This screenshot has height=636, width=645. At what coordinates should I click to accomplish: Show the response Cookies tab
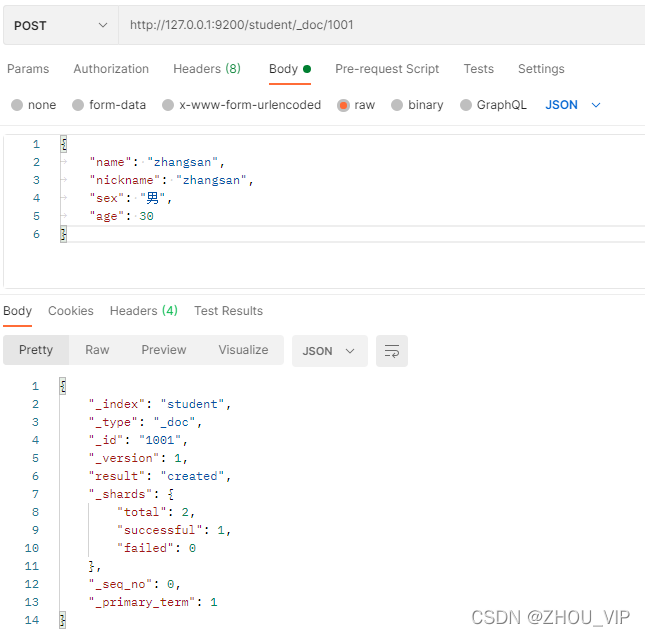coord(71,311)
